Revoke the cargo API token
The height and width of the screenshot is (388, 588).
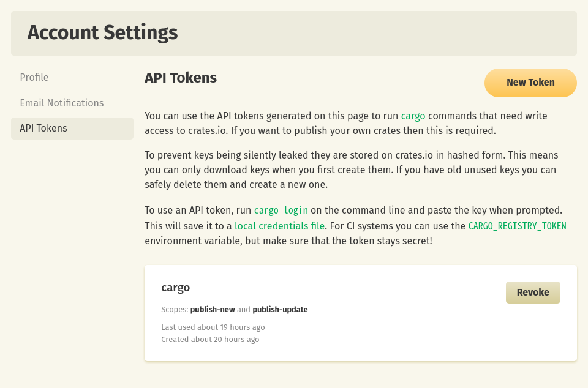(x=533, y=292)
